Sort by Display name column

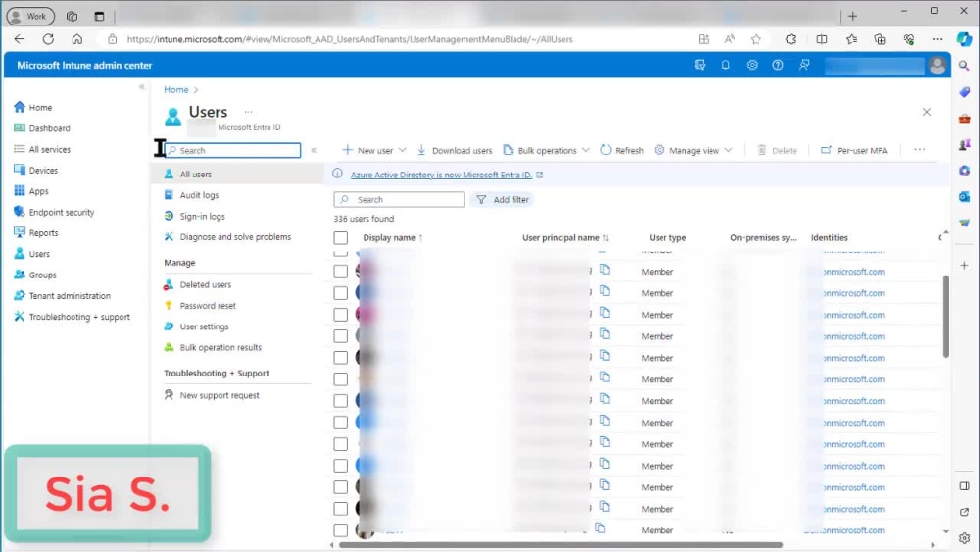point(393,237)
